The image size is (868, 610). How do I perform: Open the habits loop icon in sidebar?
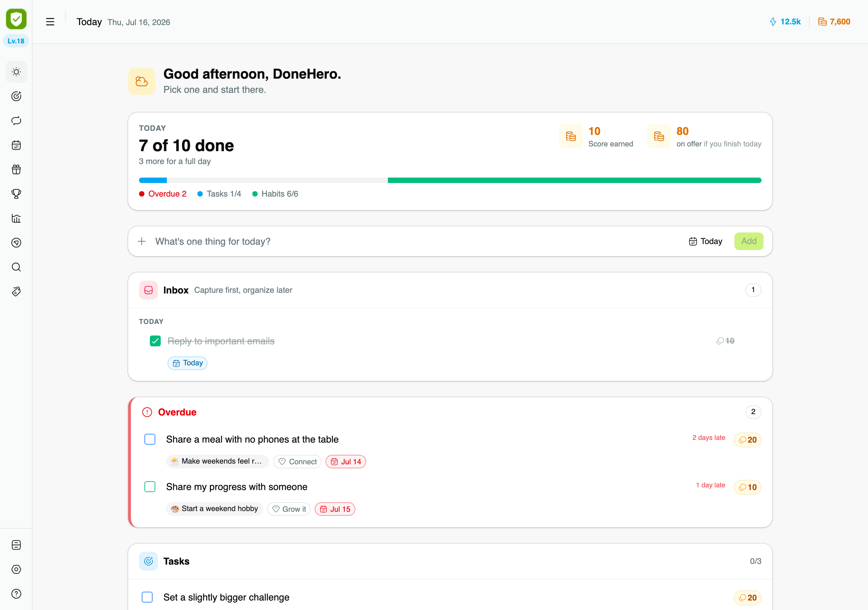(x=16, y=121)
